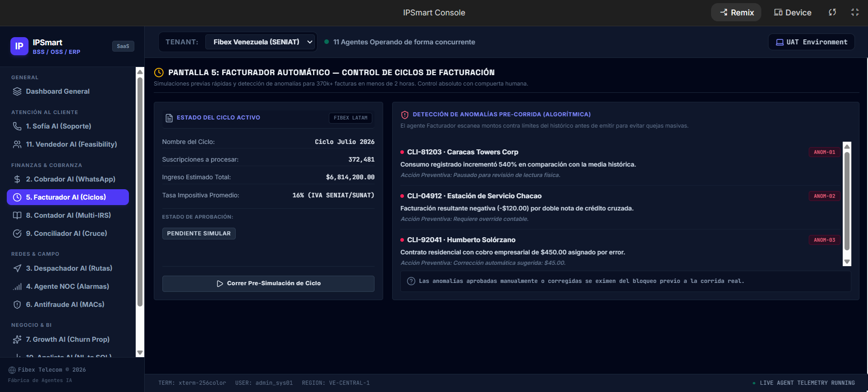
Task: Click the Remix button
Action: [x=736, y=12]
